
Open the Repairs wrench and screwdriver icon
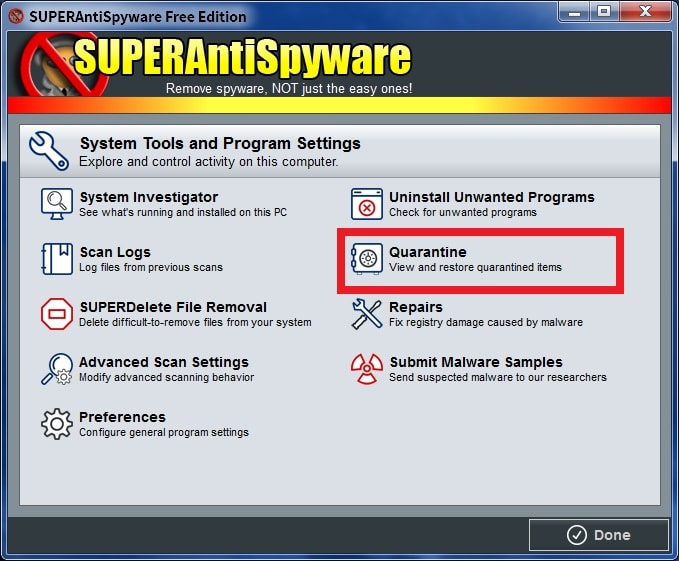pos(367,314)
